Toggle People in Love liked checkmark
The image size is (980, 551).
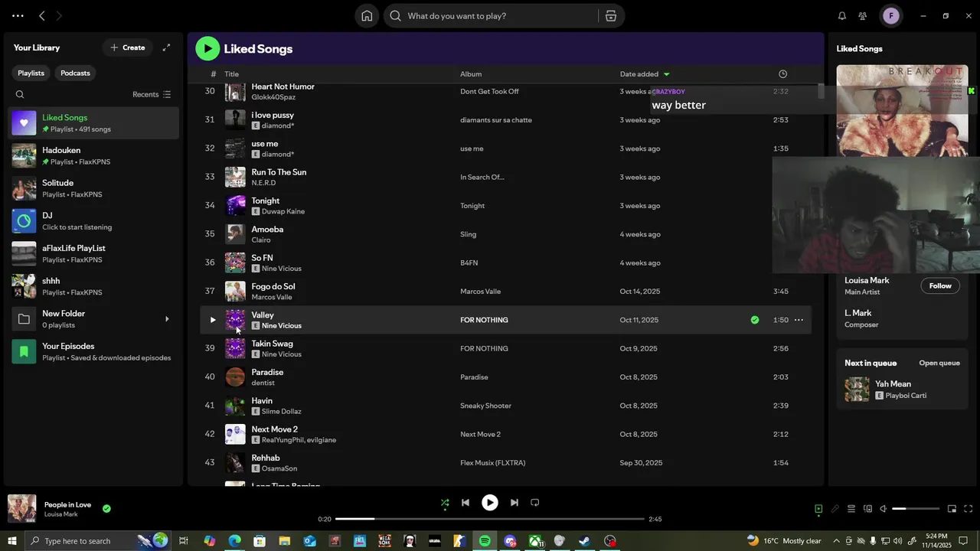tap(106, 508)
